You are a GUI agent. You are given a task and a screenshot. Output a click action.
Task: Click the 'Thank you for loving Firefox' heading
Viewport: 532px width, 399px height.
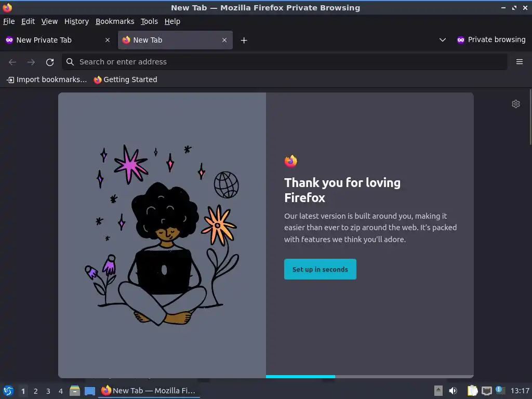click(x=342, y=190)
